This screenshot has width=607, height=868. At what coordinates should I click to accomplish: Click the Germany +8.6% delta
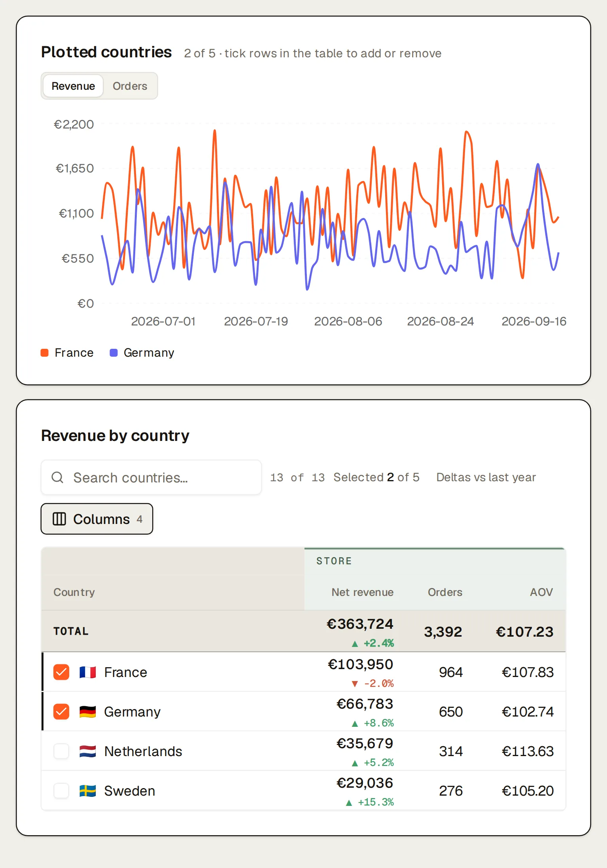[373, 723]
